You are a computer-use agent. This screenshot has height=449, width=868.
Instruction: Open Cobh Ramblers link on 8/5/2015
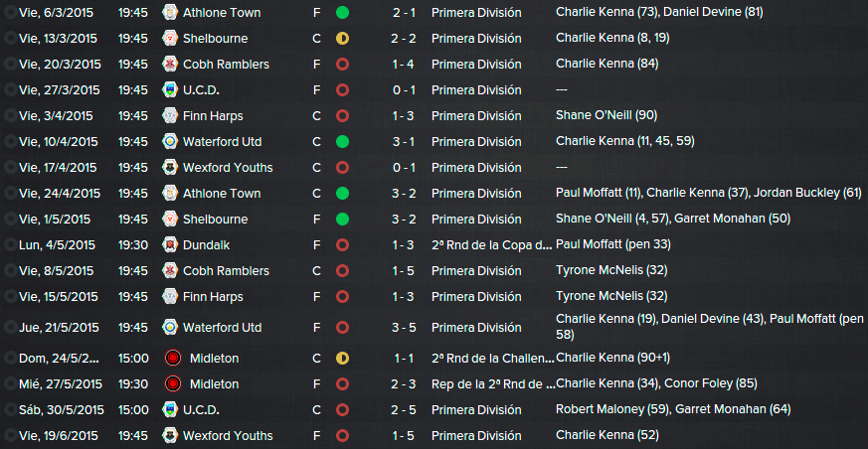pos(226,270)
